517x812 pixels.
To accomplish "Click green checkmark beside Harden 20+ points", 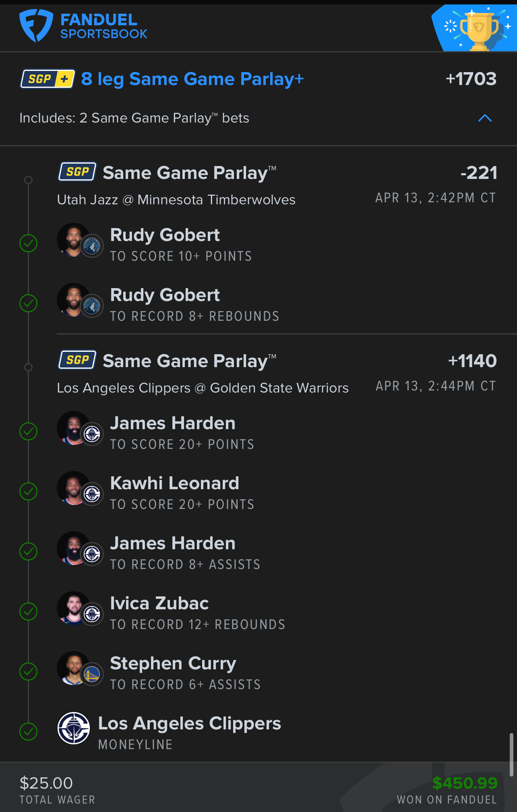I will pos(29,432).
